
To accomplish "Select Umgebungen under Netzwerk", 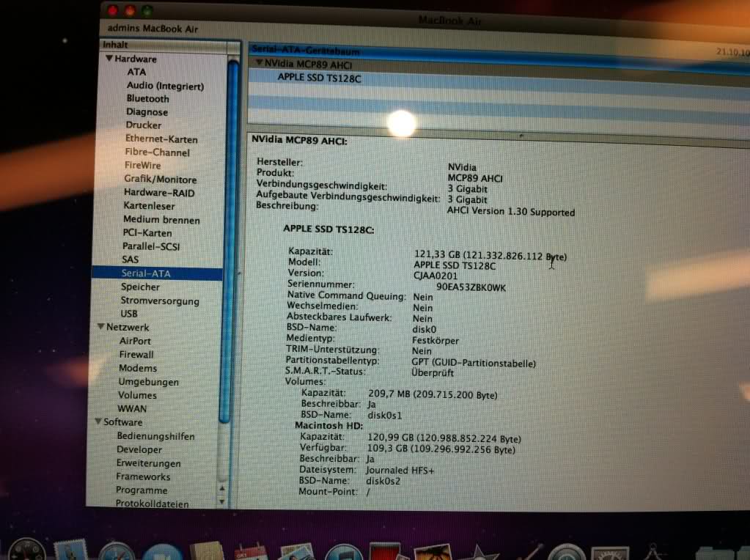I will pos(148,382).
